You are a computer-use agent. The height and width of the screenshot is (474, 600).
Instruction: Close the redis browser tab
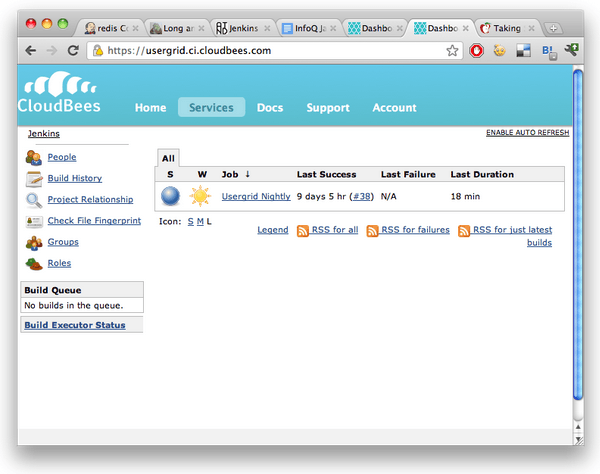(135, 28)
